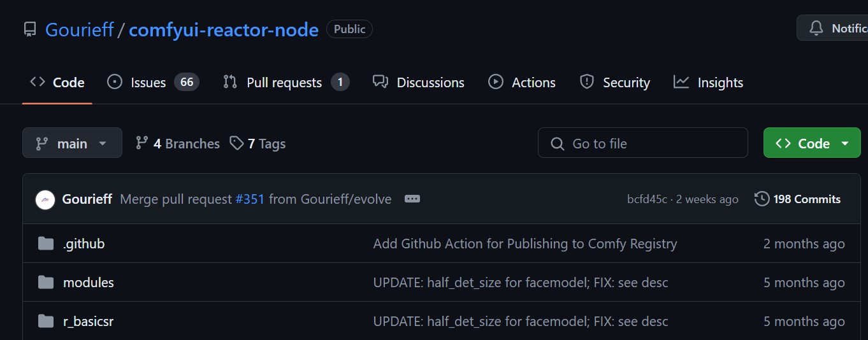
Task: Click the Gourieff avatar in commit row
Action: (x=45, y=199)
